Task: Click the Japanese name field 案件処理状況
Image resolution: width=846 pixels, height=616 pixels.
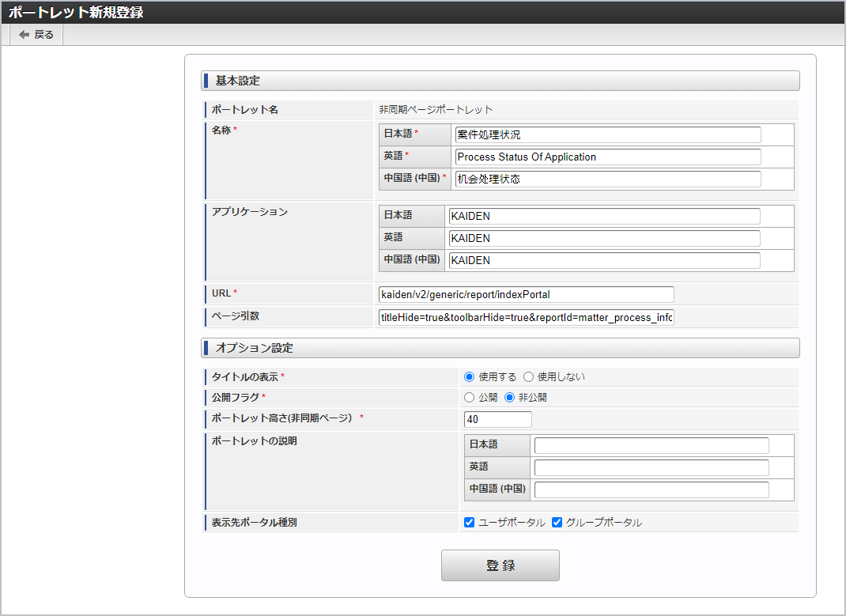Action: pos(607,135)
